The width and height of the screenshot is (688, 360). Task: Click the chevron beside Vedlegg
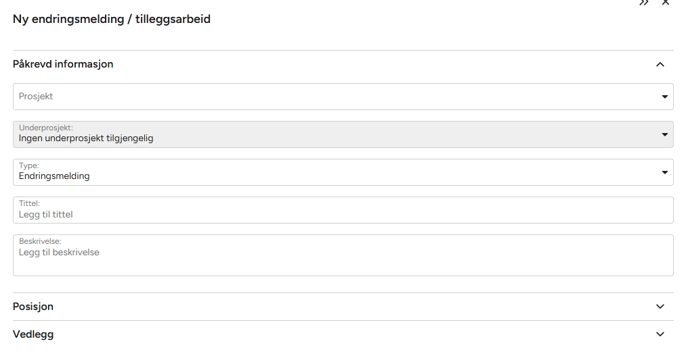660,334
